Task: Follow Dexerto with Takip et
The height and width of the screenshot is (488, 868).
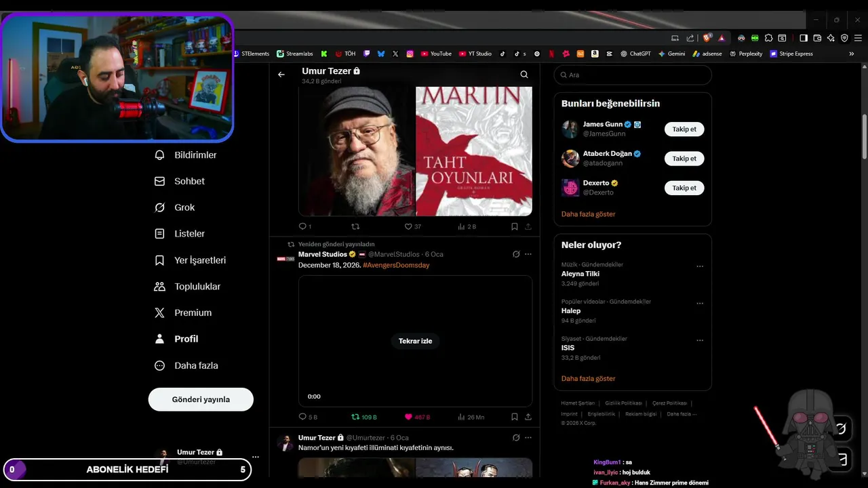Action: coord(684,188)
